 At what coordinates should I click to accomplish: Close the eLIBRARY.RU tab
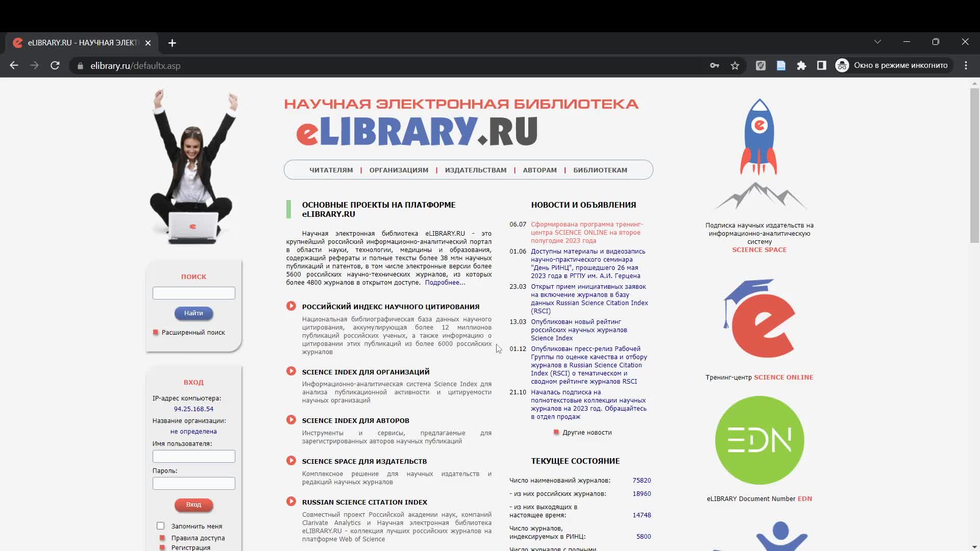tap(148, 43)
